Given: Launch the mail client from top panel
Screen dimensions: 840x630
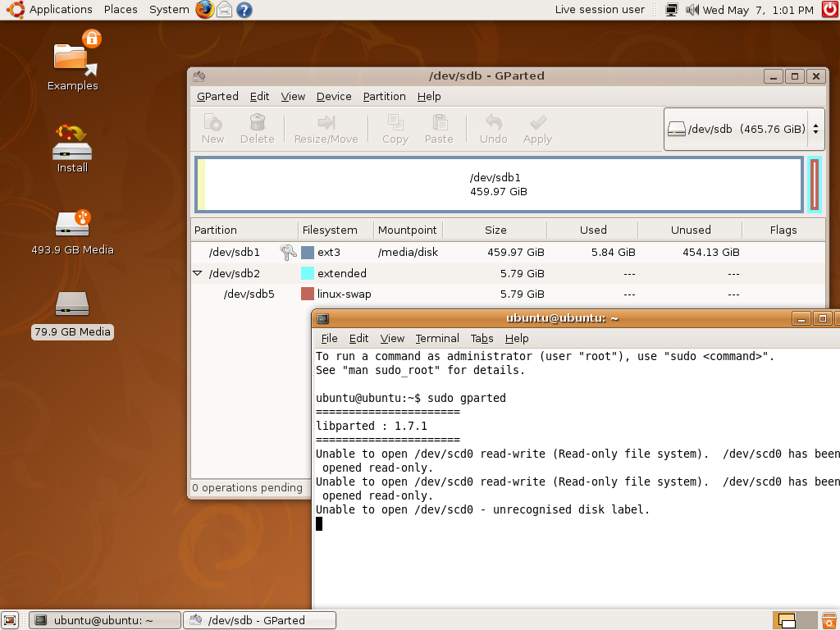Looking at the screenshot, I should click(x=225, y=10).
